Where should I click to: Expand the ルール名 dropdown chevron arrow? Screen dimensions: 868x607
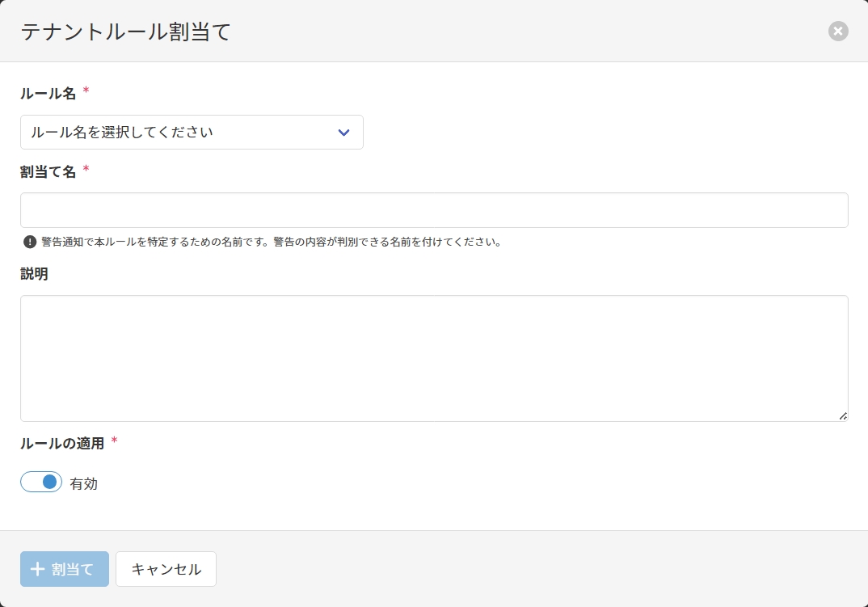343,133
